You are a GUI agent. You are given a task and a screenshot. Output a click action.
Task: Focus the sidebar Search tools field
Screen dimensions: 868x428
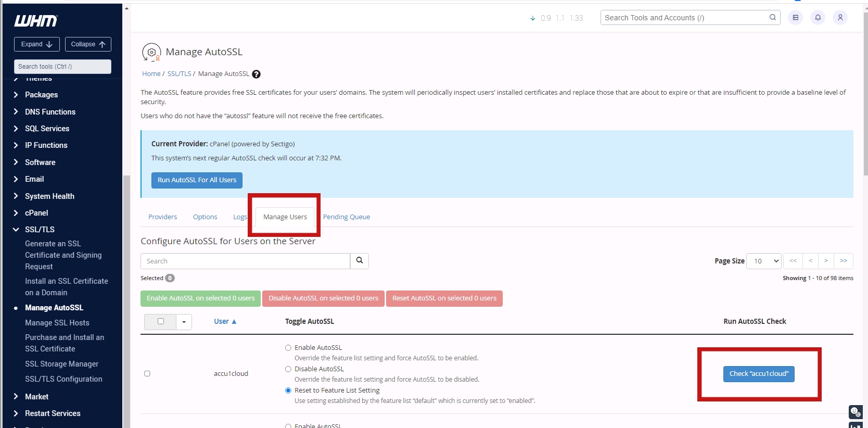coord(62,67)
